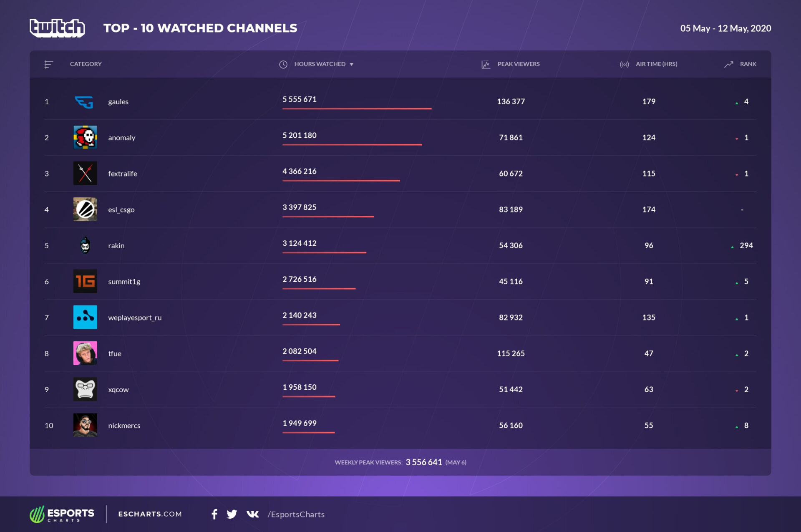Click weplayesport_ru air time 135
This screenshot has width=801, height=532.
[649, 318]
